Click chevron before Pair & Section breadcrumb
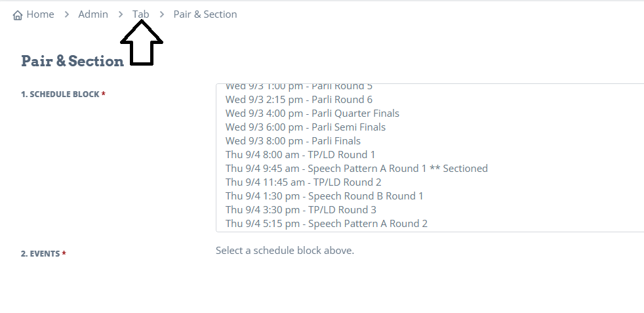The image size is (644, 313). [162, 14]
